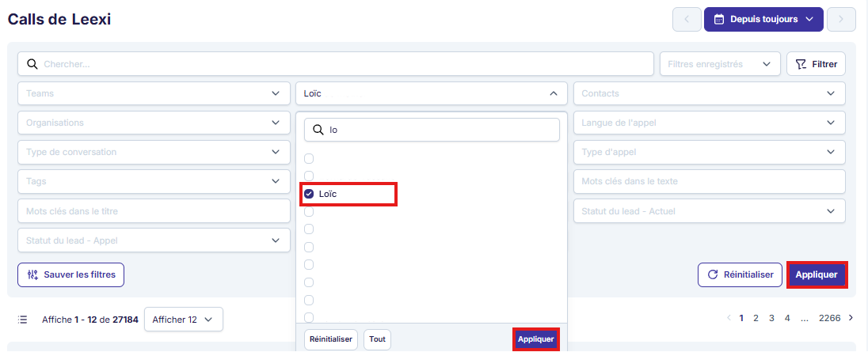Click the Tout button in dropdown
The height and width of the screenshot is (352, 868).
(378, 339)
